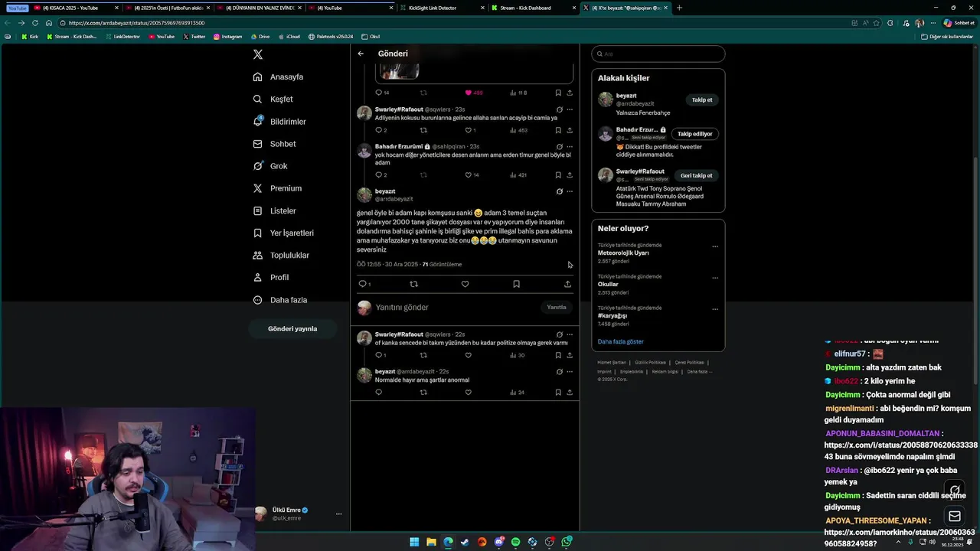This screenshot has width=980, height=551.
Task: Open Paletools v26.0.24 bookmark
Action: pos(331,37)
